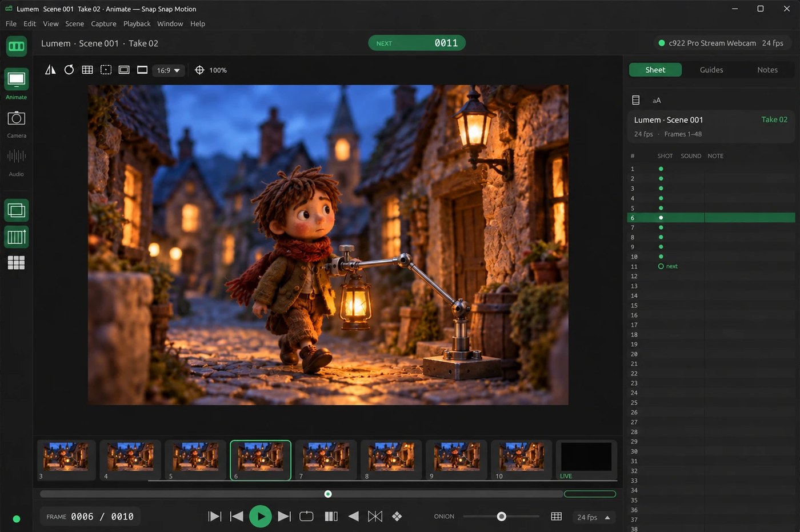Viewport: 800px width, 532px height.
Task: Click the thumbnail grid icon in sidebar
Action: (16, 263)
